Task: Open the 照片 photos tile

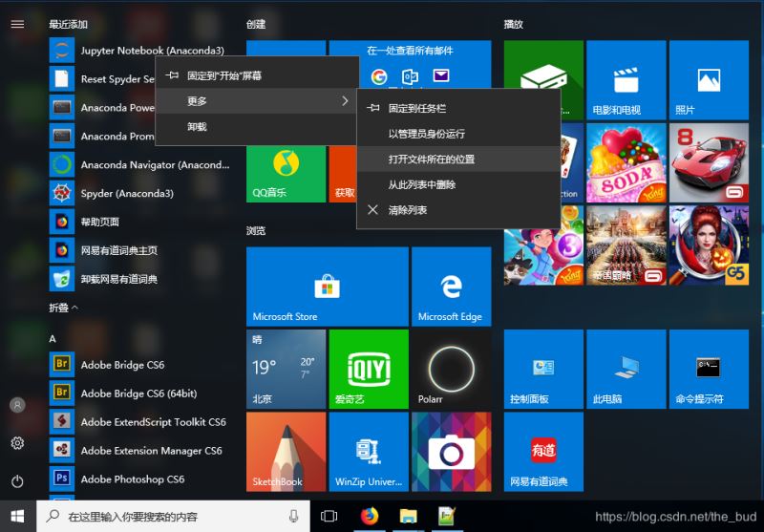Action: click(x=709, y=80)
